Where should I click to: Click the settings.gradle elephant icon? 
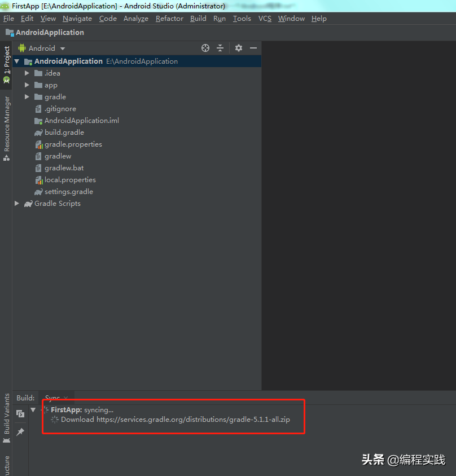point(38,192)
